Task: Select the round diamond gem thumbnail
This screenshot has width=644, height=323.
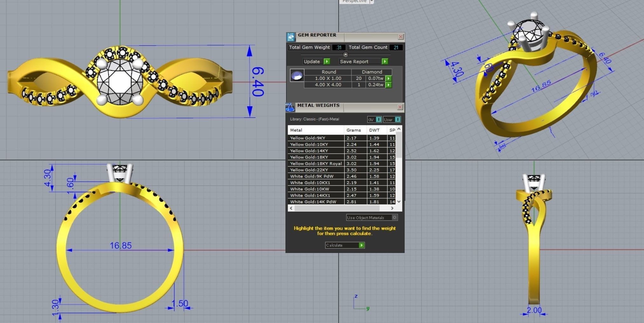Action: (297, 76)
